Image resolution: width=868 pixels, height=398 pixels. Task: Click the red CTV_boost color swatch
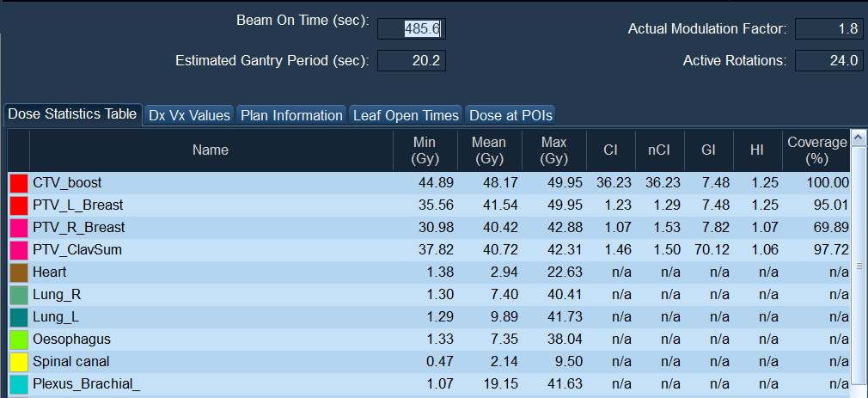[18, 183]
